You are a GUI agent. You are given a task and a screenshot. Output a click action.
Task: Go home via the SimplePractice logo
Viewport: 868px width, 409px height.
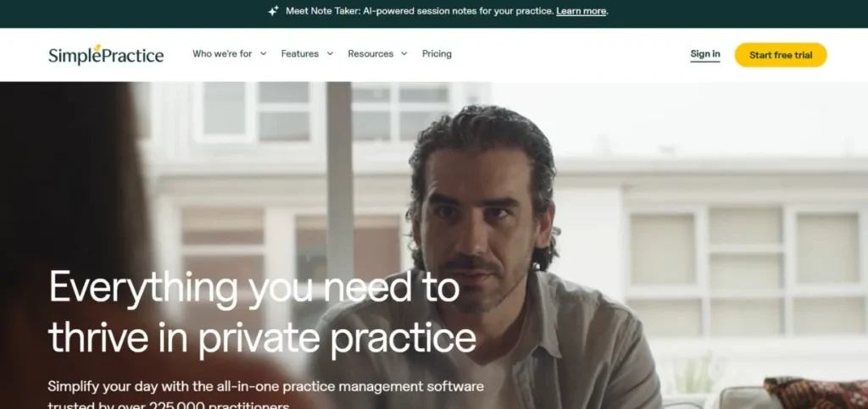(106, 55)
